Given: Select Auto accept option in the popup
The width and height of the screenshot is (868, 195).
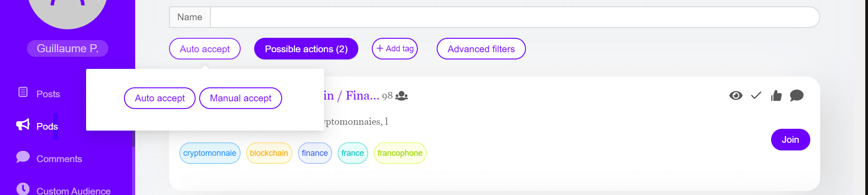Looking at the screenshot, I should (x=160, y=98).
